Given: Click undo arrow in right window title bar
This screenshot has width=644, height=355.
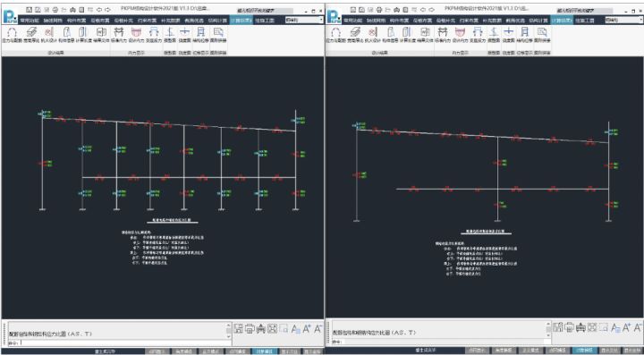Looking at the screenshot, I should 423,10.
